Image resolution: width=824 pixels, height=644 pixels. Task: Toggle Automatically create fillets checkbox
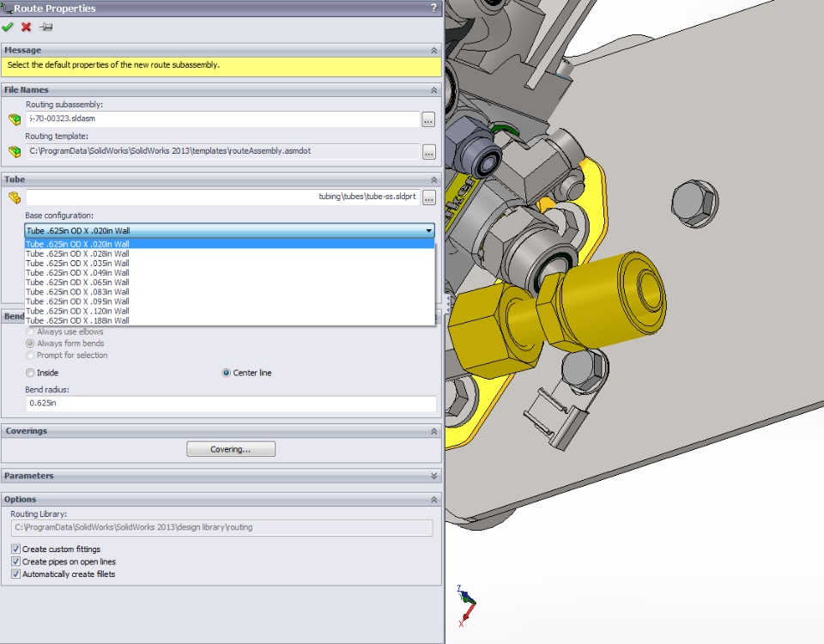(15, 574)
